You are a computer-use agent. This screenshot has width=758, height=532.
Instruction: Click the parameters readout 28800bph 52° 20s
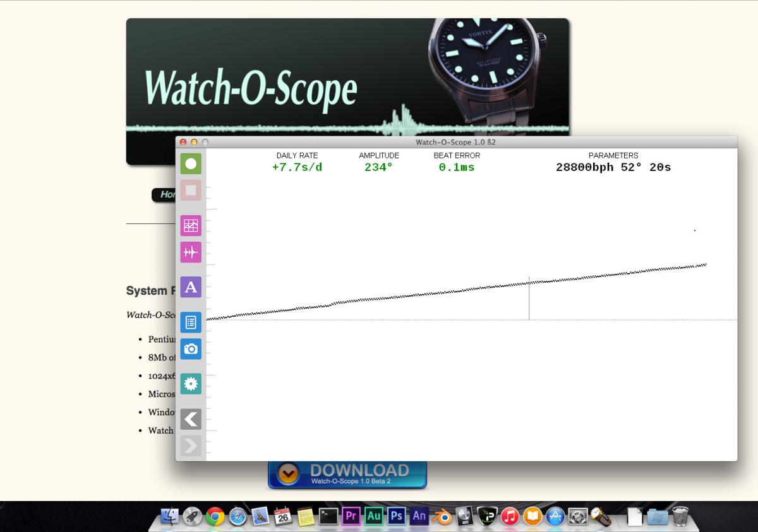pyautogui.click(x=613, y=167)
